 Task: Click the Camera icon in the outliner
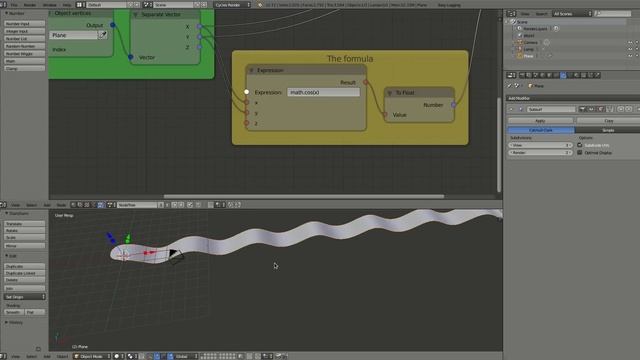pos(520,42)
